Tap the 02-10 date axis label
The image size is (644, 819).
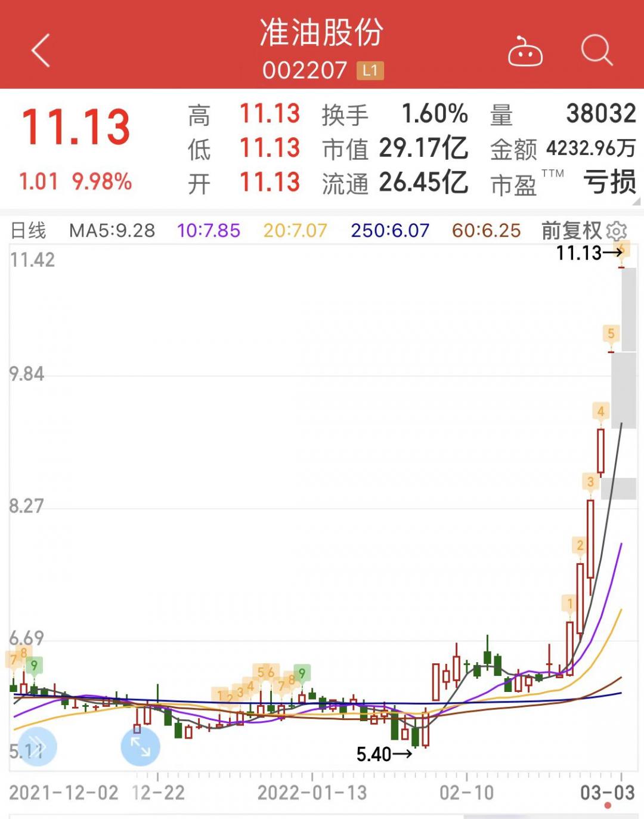466,793
